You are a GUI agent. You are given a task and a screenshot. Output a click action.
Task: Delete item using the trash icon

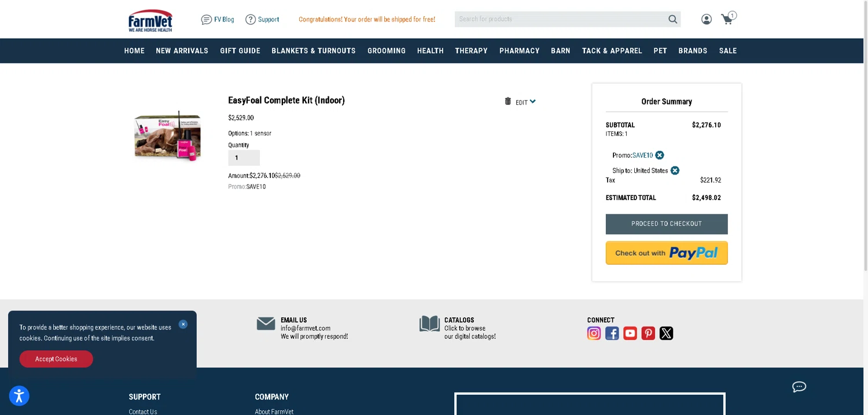(x=508, y=101)
